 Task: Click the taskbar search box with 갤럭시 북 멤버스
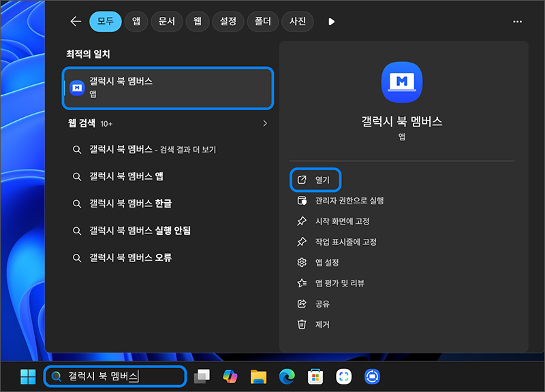coord(115,376)
